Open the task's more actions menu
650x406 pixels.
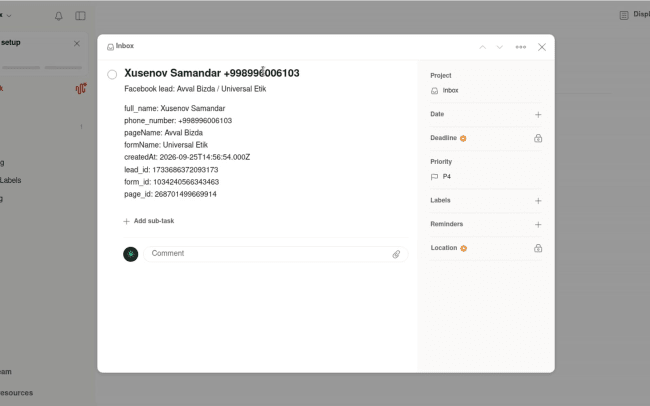click(x=521, y=47)
